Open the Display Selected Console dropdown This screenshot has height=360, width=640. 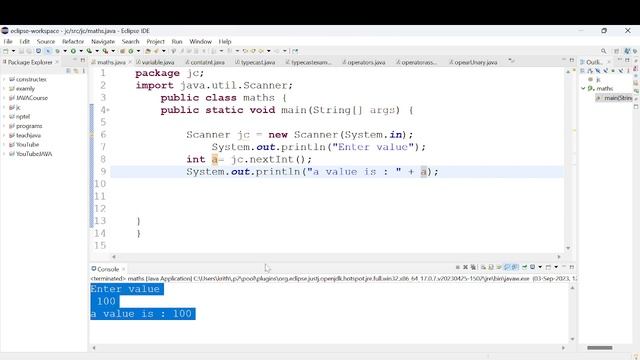click(540, 267)
